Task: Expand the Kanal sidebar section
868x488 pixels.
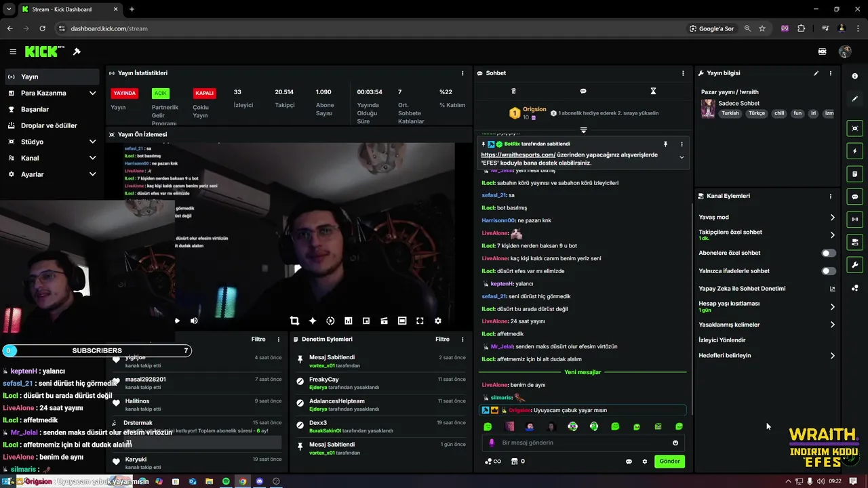Action: [x=92, y=158]
